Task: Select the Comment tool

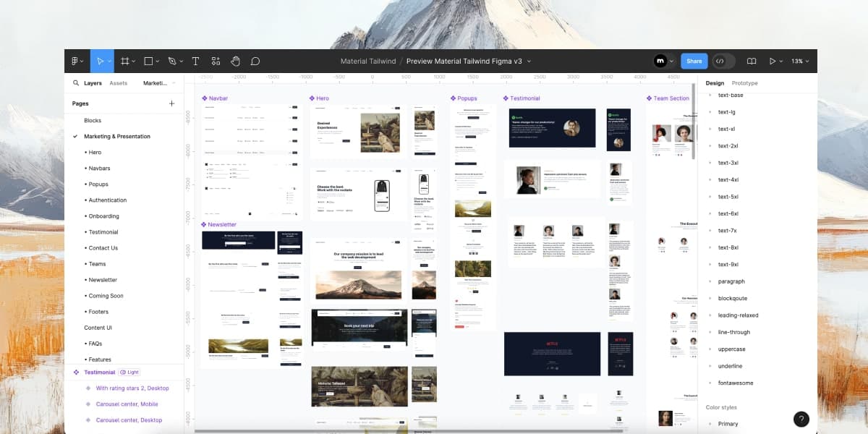Action: [255, 61]
